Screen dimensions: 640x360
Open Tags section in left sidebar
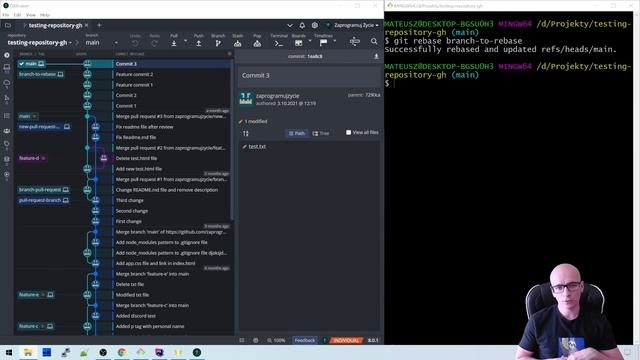click(x=7, y=144)
